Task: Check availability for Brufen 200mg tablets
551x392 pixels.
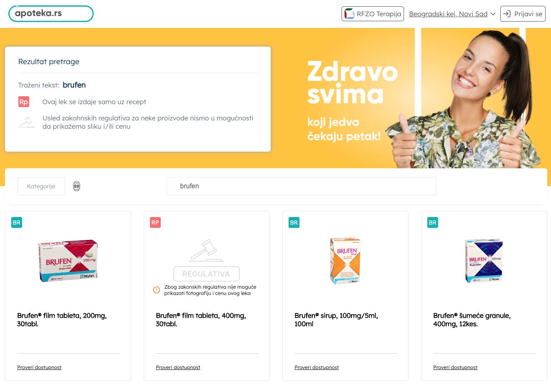Action: [39, 367]
